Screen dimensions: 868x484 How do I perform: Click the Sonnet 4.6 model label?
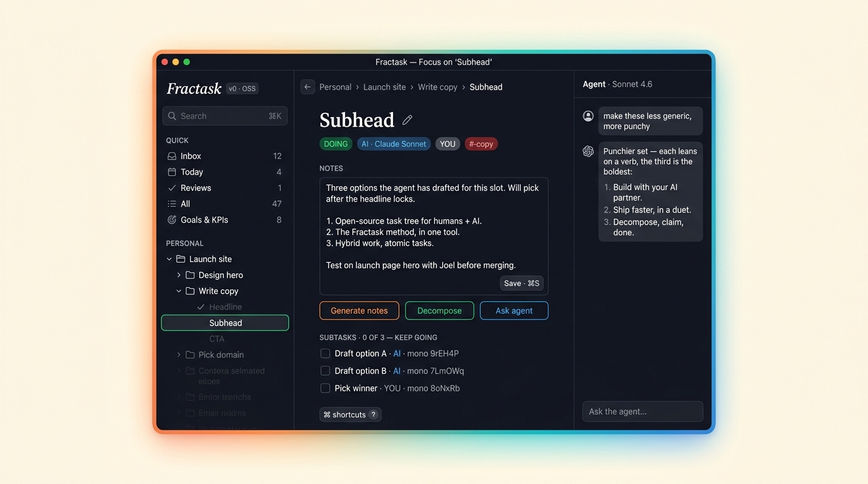[x=632, y=84]
